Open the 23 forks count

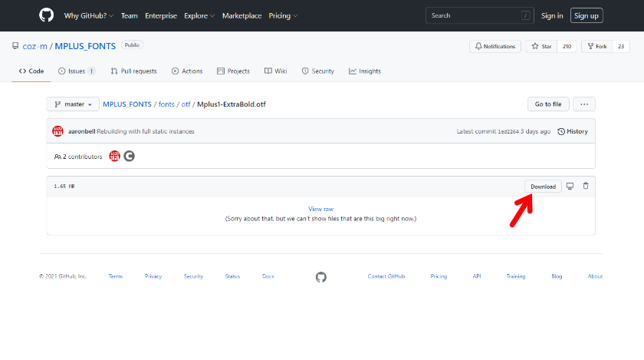pyautogui.click(x=621, y=46)
